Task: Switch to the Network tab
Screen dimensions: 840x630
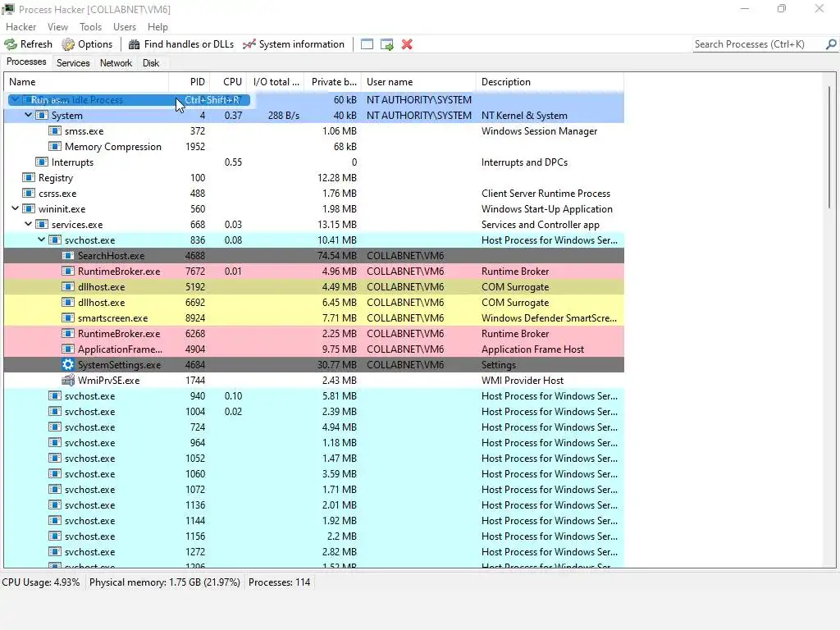Action: [116, 63]
